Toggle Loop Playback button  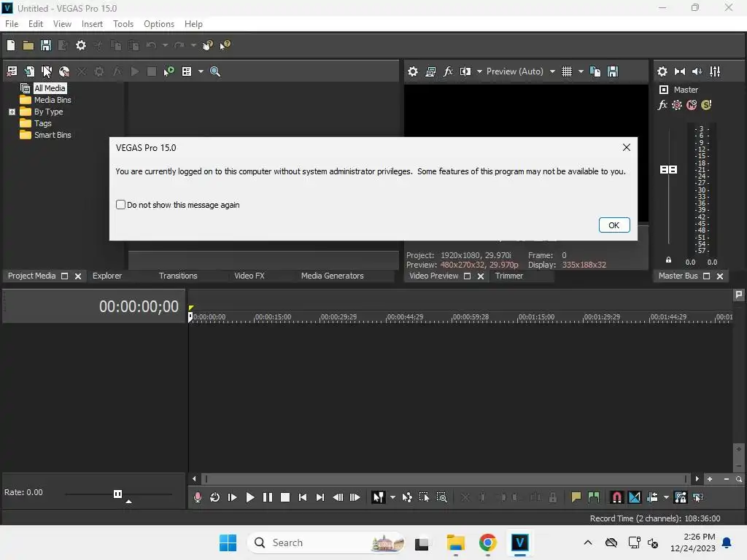click(x=215, y=497)
